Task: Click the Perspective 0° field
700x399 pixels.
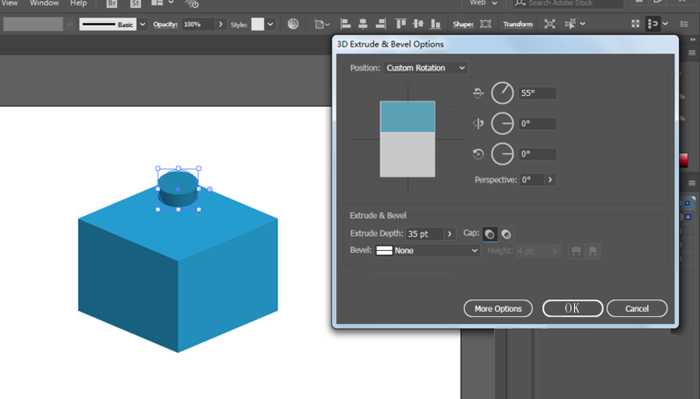Action: tap(532, 180)
